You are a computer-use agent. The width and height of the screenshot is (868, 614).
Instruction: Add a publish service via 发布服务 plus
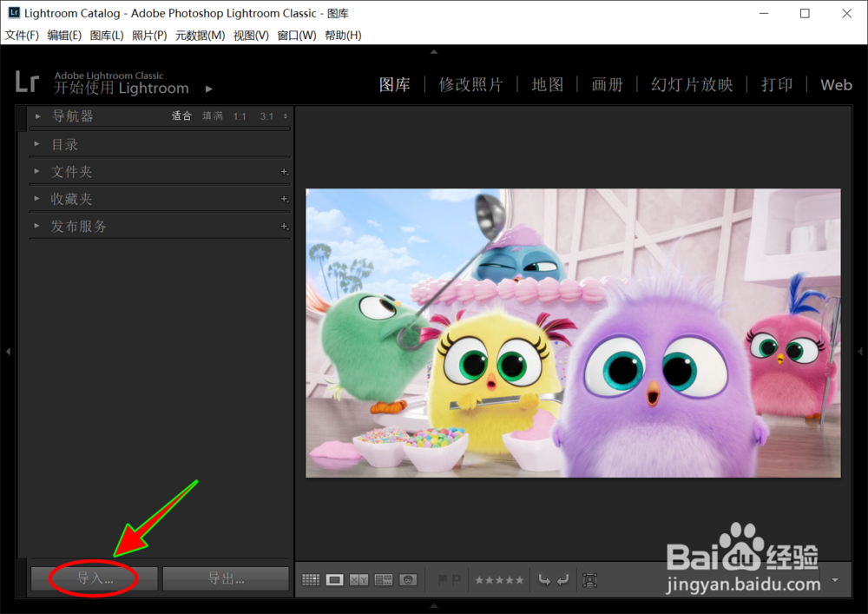pyautogui.click(x=285, y=226)
